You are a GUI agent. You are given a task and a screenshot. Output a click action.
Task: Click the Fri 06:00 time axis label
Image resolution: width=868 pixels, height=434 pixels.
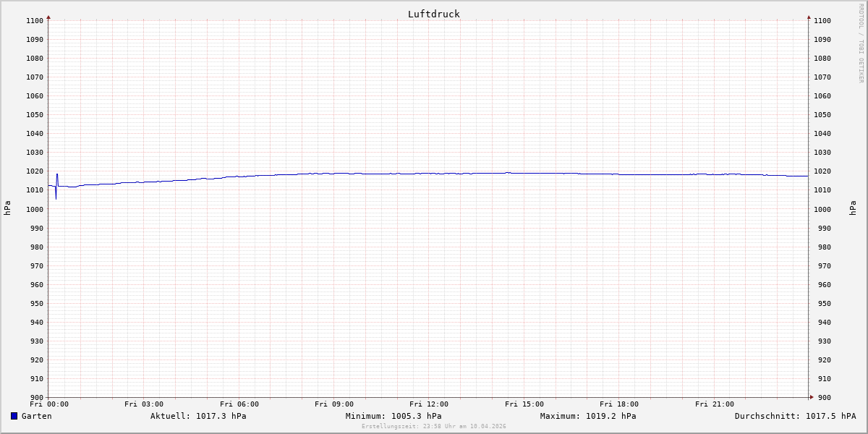(x=239, y=404)
